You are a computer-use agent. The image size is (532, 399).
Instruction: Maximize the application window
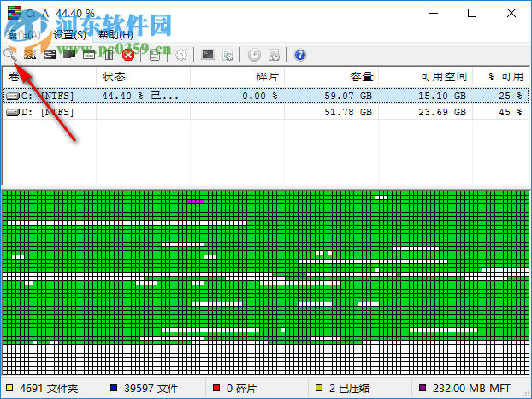pyautogui.click(x=472, y=13)
